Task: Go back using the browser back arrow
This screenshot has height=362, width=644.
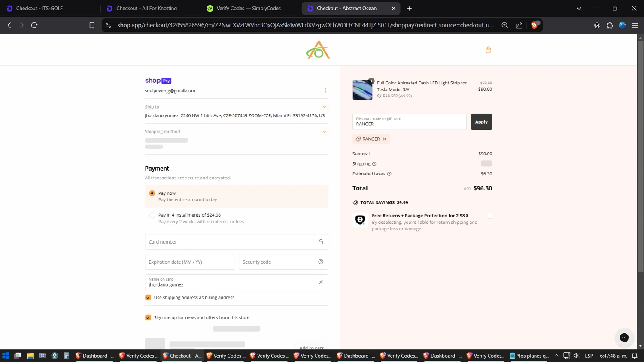Action: click(9, 25)
